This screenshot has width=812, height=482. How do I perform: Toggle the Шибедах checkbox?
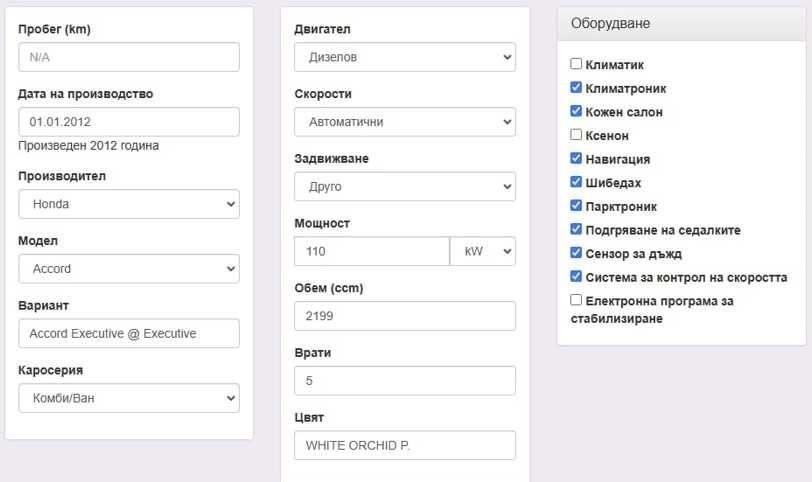point(576,182)
